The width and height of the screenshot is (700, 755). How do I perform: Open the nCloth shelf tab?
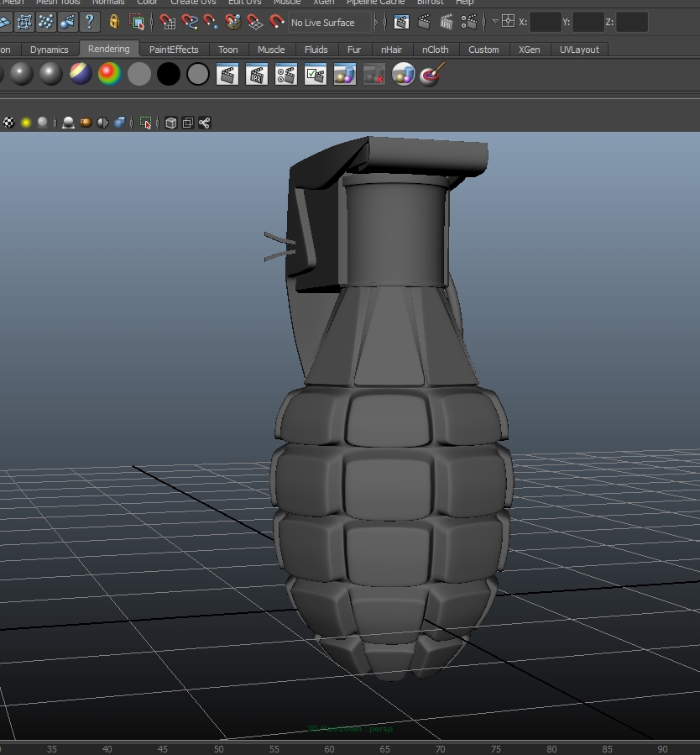pos(435,50)
